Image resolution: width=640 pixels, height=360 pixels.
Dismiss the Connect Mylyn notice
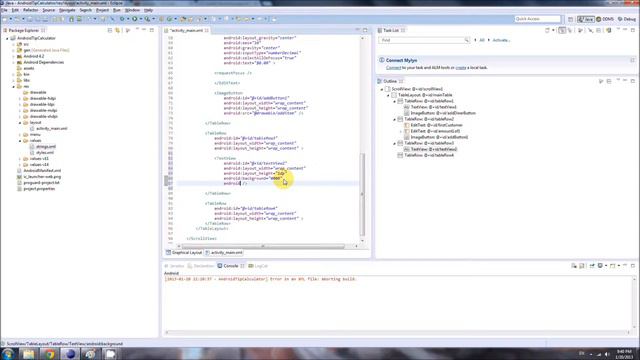click(x=632, y=60)
